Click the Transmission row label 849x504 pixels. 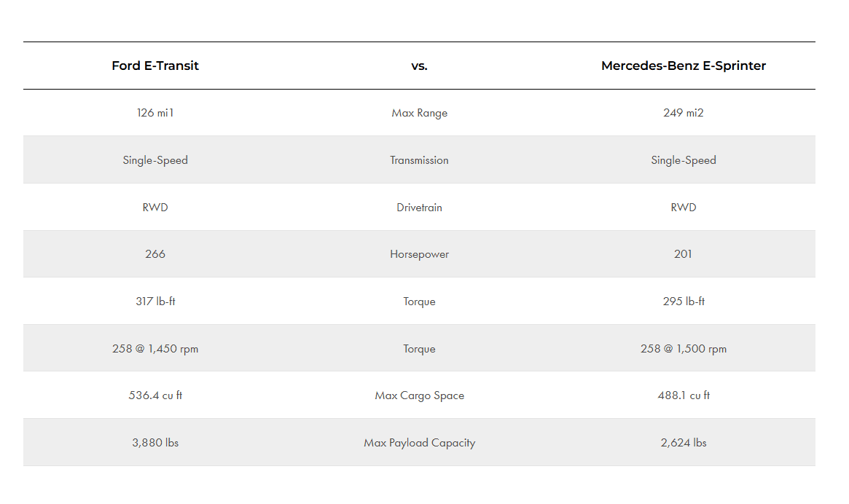[419, 160]
